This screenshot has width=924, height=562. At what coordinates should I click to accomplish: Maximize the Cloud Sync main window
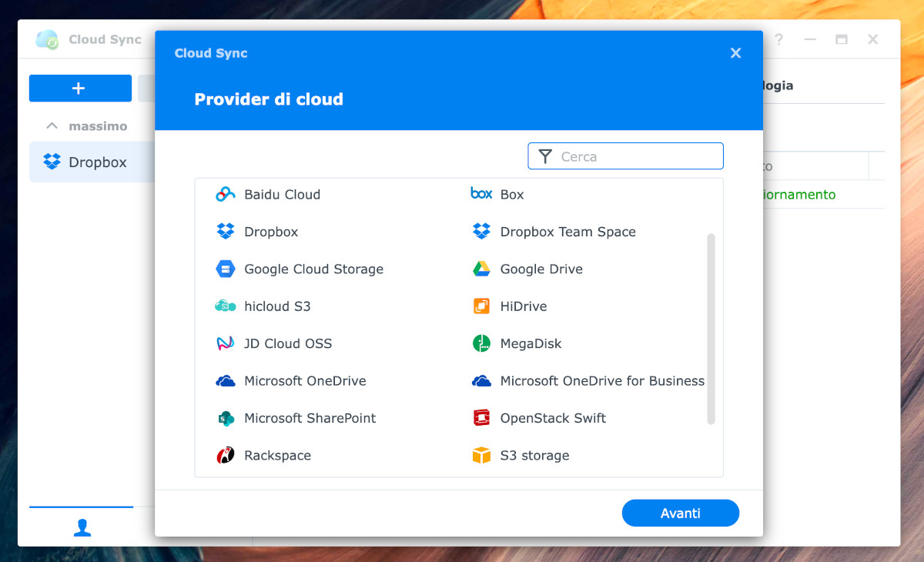[842, 39]
